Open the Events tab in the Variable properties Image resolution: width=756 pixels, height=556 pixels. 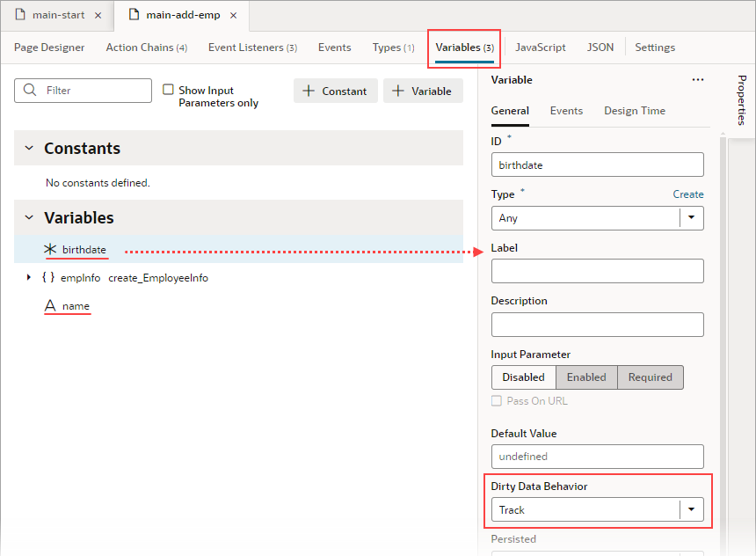pyautogui.click(x=566, y=110)
